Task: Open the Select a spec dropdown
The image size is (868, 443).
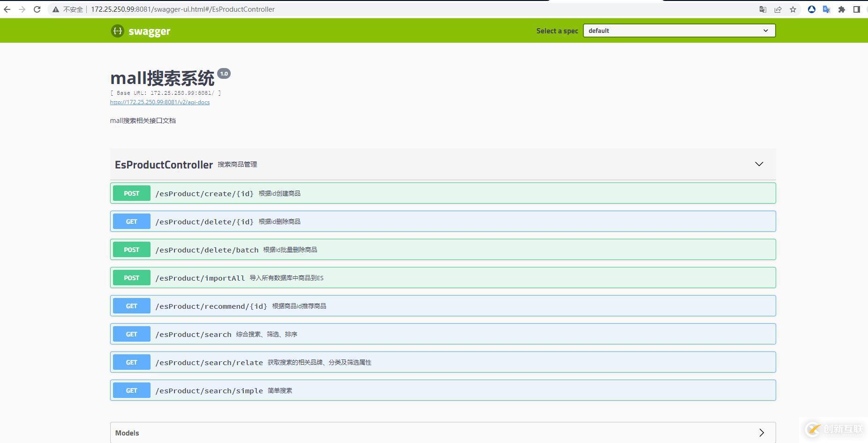Action: [679, 31]
